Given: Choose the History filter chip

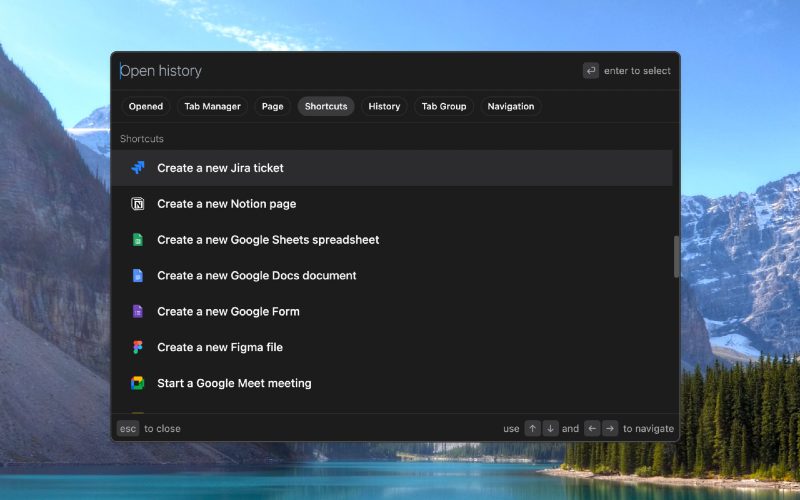Looking at the screenshot, I should click(x=384, y=106).
